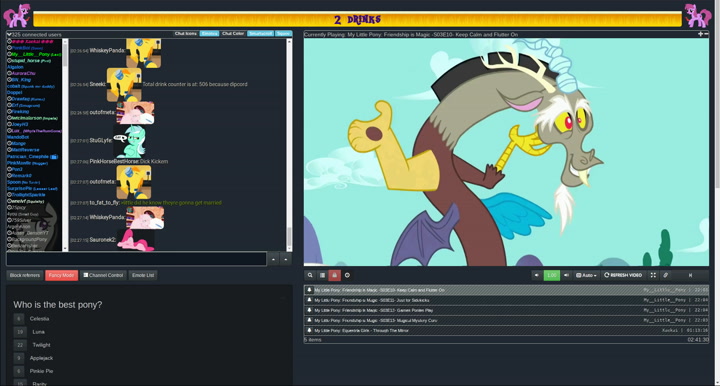The width and height of the screenshot is (720, 386).
Task: Click the link chain icon
Action: tap(665, 275)
